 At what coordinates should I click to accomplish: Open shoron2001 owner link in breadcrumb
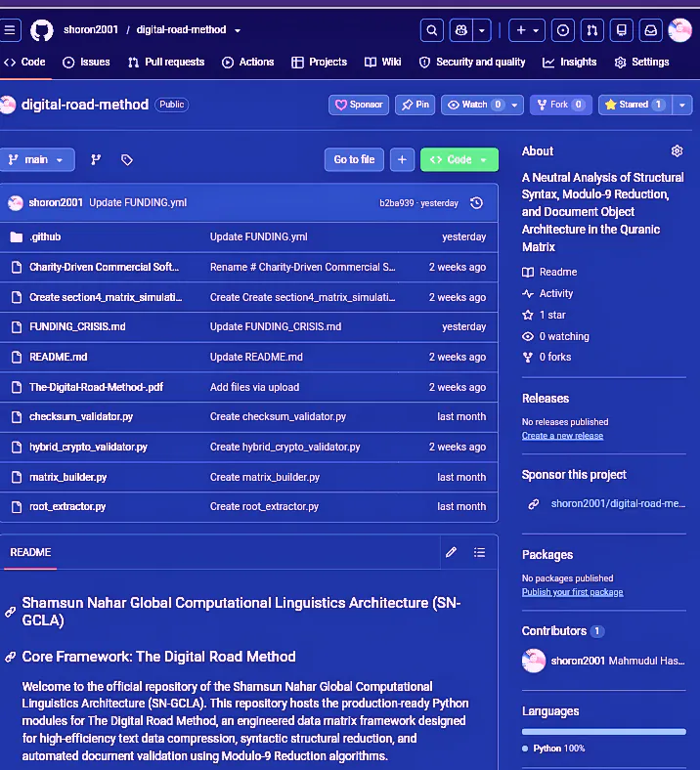(x=91, y=30)
